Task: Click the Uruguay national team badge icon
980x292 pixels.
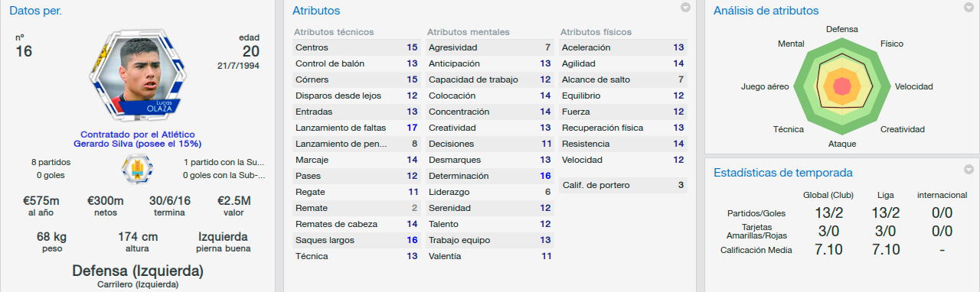Action: click(x=138, y=168)
